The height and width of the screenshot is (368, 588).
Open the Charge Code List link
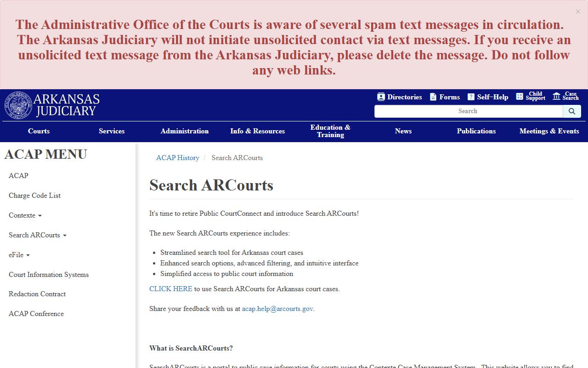point(34,195)
